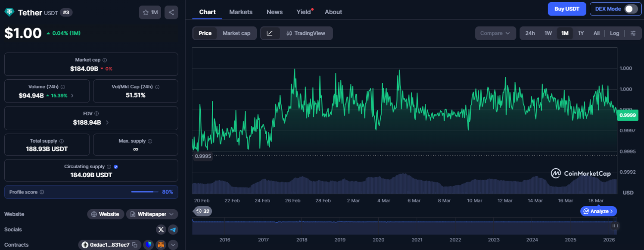Click the Vol/Mkt Cap (24h) info icon

(157, 87)
